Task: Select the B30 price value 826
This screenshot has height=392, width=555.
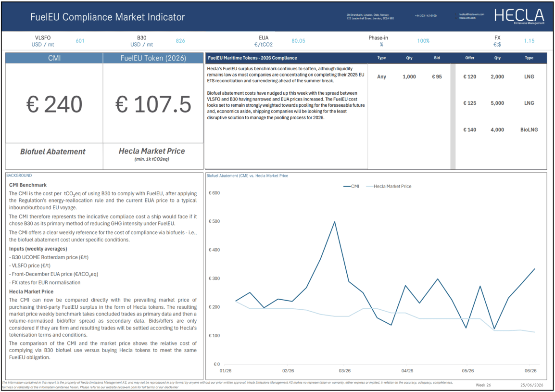Action: pos(180,41)
